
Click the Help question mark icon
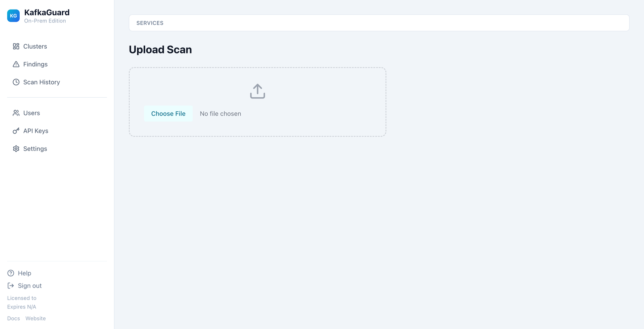pyautogui.click(x=11, y=273)
